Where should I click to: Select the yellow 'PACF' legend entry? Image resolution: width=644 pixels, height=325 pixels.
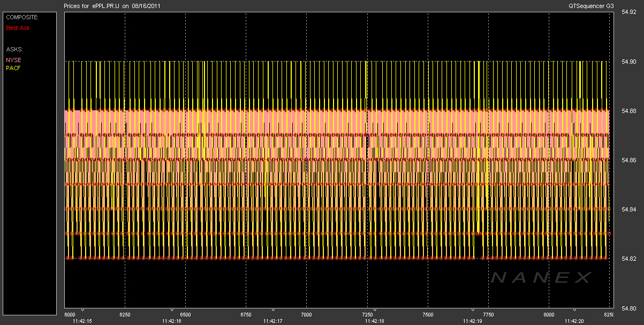pyautogui.click(x=13, y=68)
